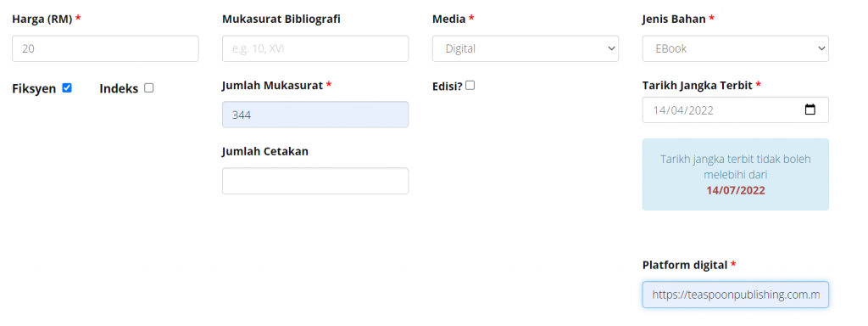868x326 pixels.
Task: Select the day segment of the publish date
Action: point(659,110)
